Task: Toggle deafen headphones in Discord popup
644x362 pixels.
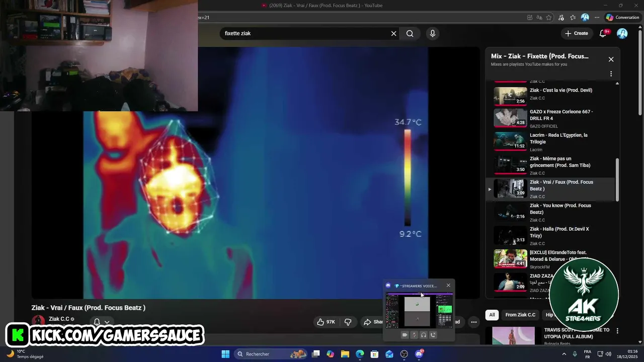Action: [x=424, y=335]
